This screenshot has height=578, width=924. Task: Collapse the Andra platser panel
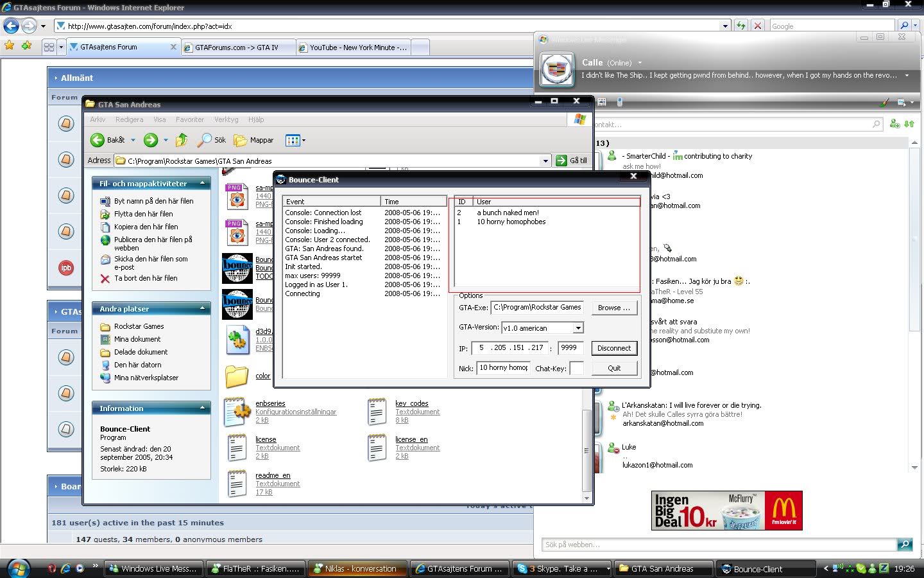click(203, 309)
